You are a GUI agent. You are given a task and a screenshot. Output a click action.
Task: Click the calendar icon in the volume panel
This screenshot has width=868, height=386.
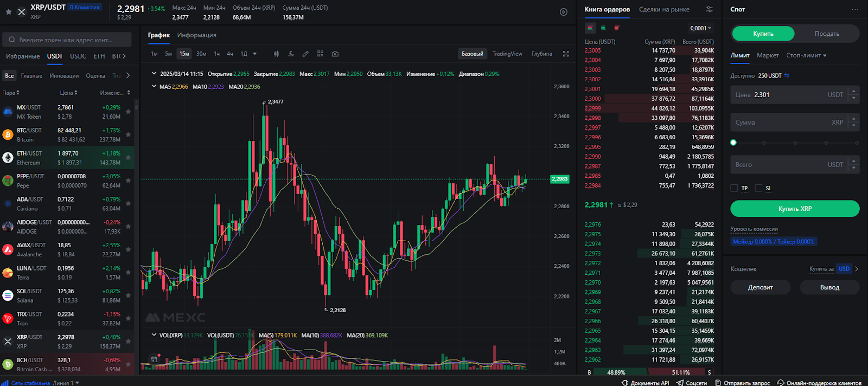pyautogui.click(x=154, y=359)
